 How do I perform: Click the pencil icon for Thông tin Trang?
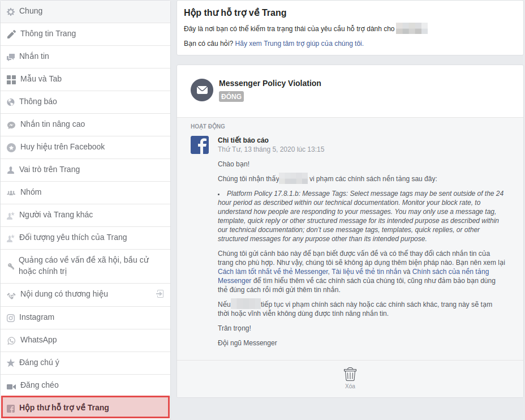[x=11, y=34]
